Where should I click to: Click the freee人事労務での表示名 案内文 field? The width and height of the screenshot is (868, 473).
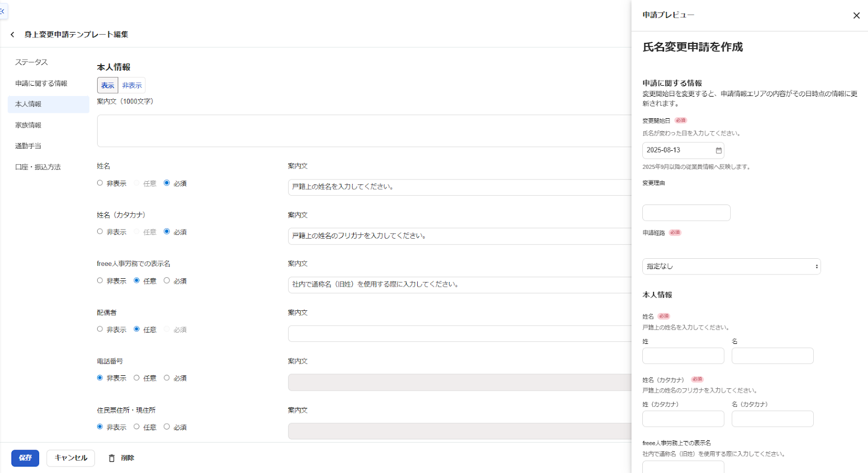(459, 285)
